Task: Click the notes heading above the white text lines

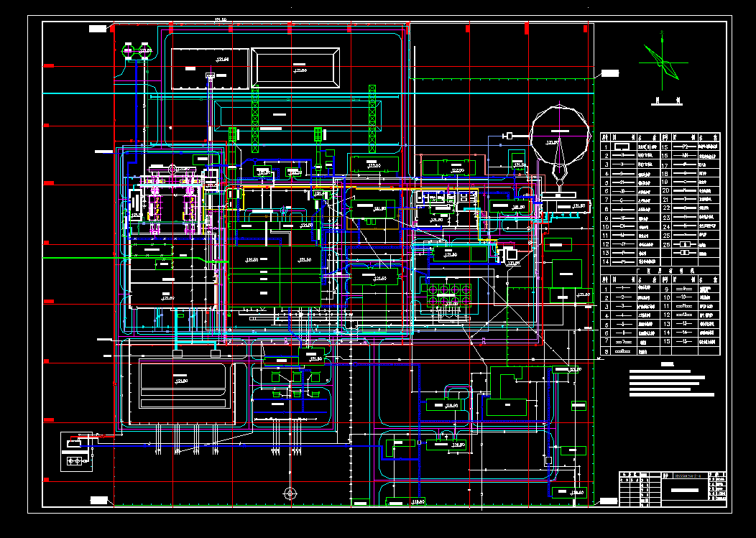Action: point(667,365)
